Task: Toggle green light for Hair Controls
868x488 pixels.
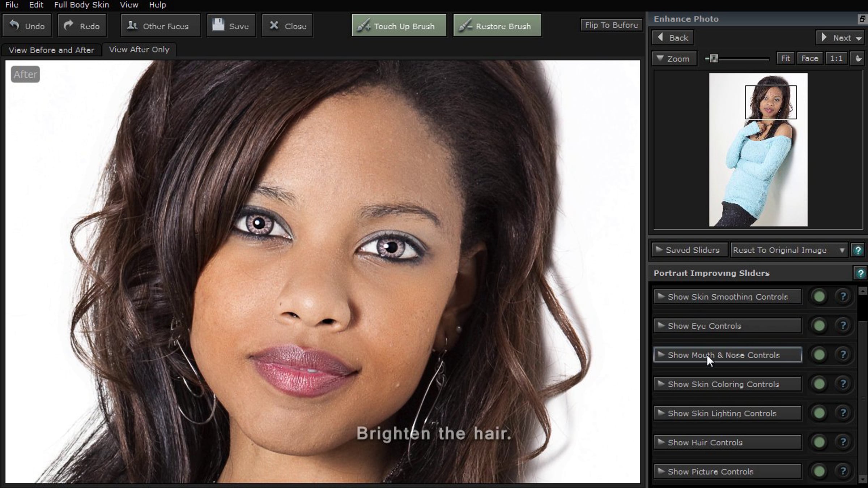Action: click(x=819, y=442)
